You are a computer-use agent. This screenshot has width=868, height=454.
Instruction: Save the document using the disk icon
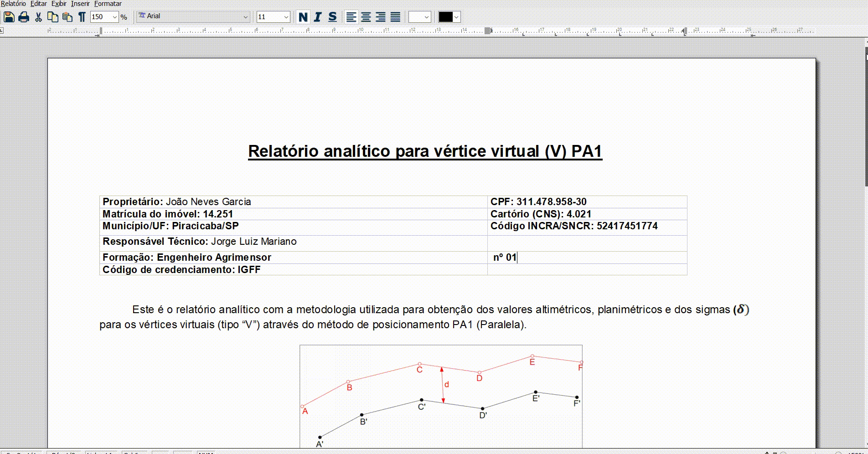point(9,17)
